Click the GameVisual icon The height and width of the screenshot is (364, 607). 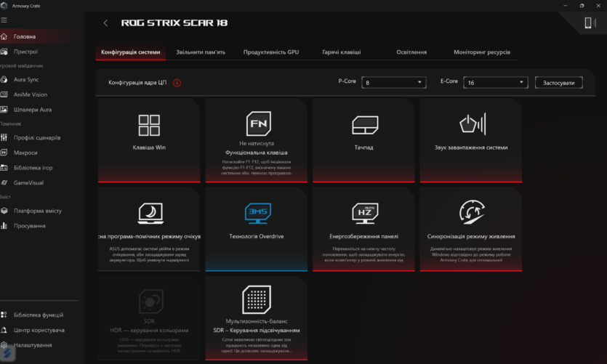[x=4, y=182]
